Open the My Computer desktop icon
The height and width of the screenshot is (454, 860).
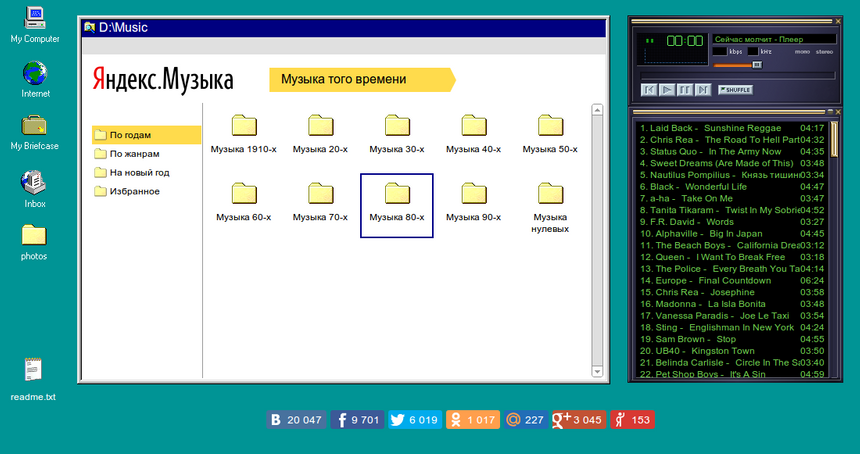pos(35,25)
